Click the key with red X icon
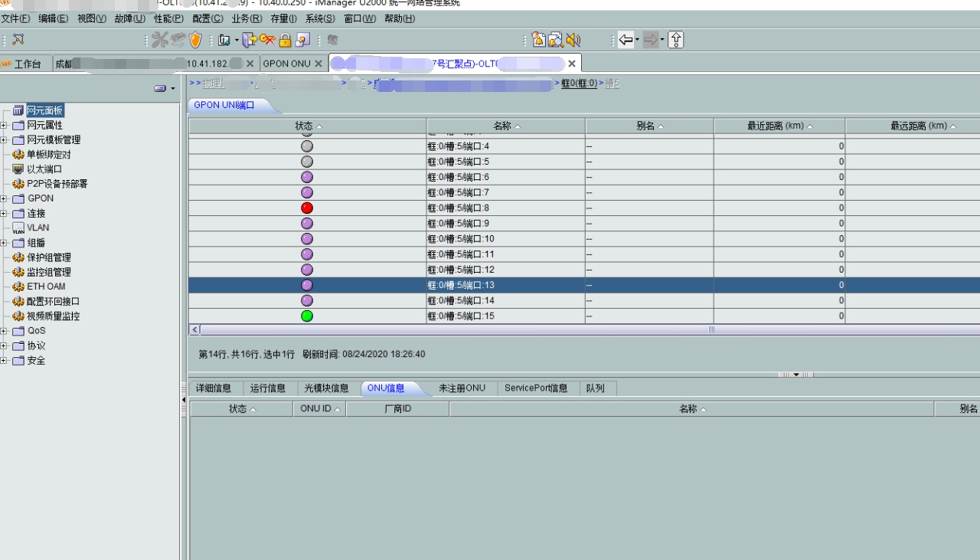 click(267, 40)
